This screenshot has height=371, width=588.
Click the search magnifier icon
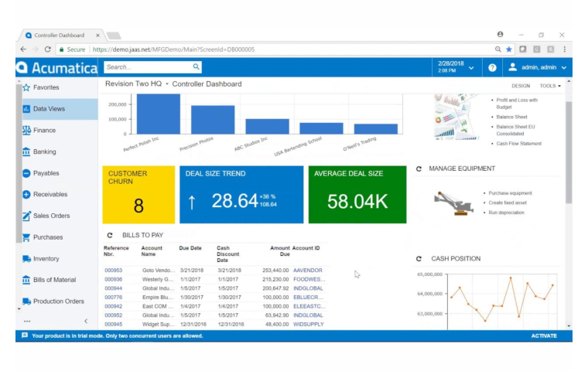[x=196, y=66]
